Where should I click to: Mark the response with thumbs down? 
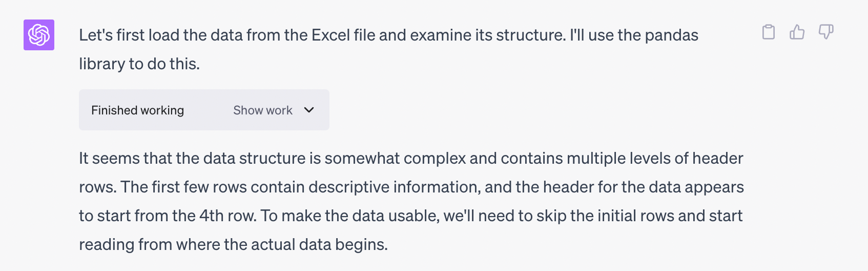pyautogui.click(x=825, y=32)
